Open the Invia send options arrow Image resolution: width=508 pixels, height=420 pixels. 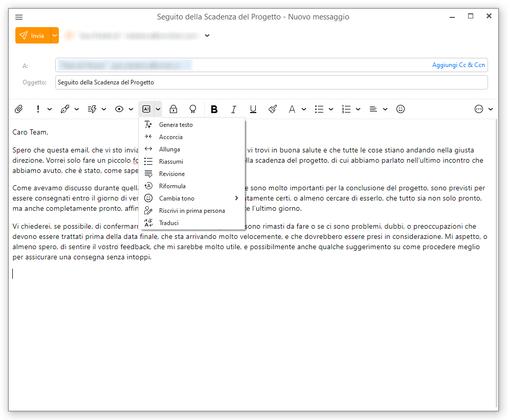55,35
